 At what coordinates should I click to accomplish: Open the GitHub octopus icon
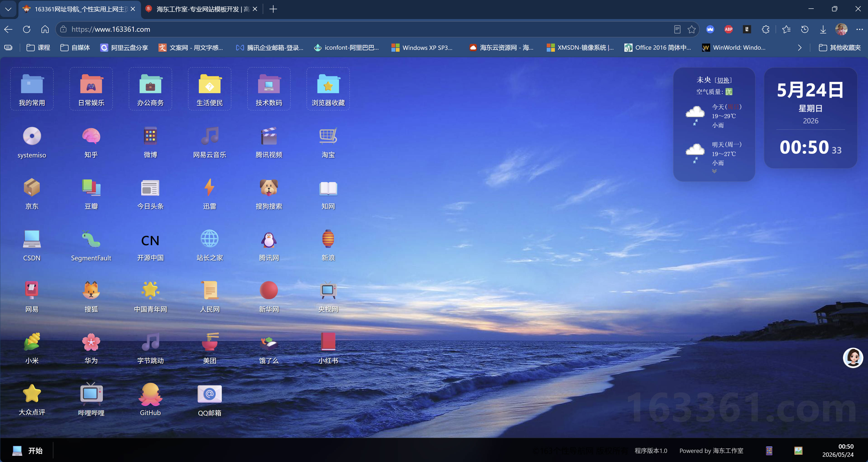tap(150, 394)
